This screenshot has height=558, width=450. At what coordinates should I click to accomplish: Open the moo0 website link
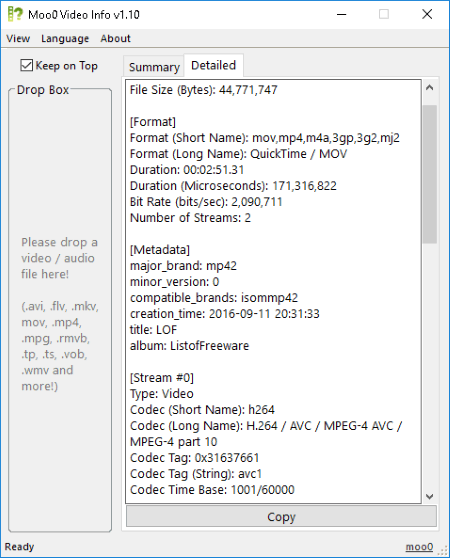(x=419, y=547)
